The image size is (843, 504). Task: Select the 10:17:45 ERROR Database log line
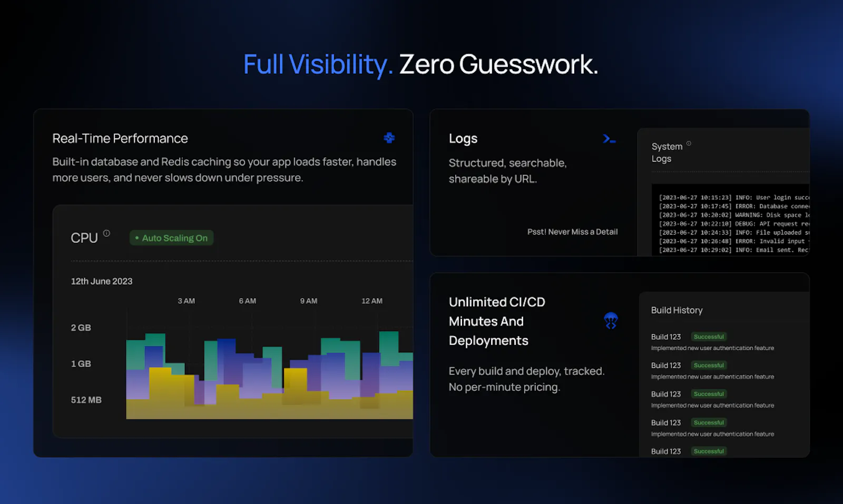(734, 206)
